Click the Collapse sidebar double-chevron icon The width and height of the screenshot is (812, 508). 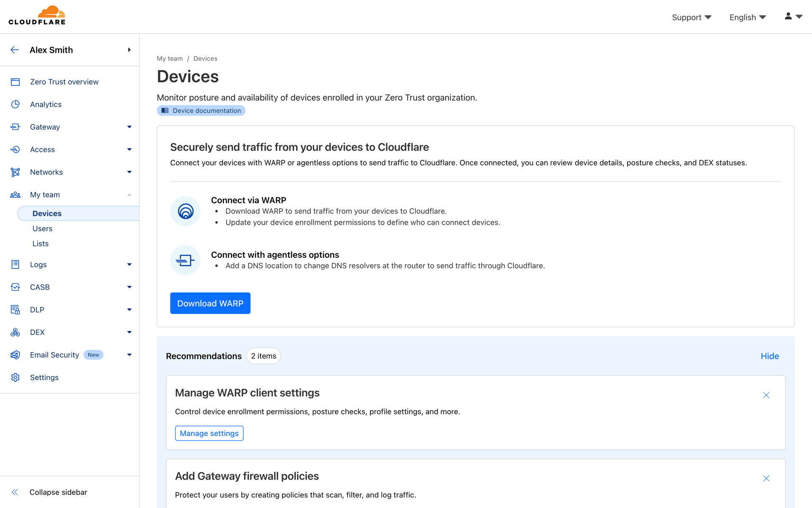click(x=15, y=492)
